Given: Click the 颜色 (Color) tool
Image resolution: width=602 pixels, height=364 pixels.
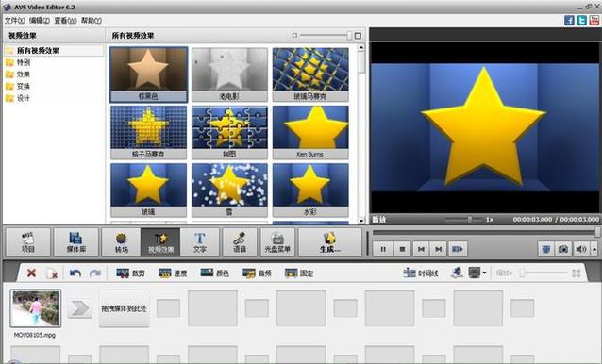Looking at the screenshot, I should 215,273.
